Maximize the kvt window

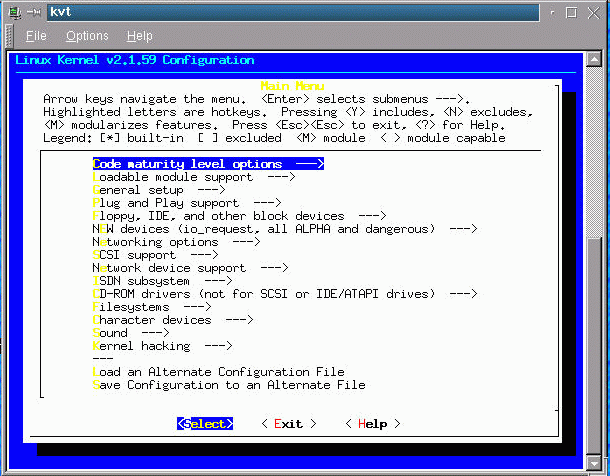pos(571,12)
